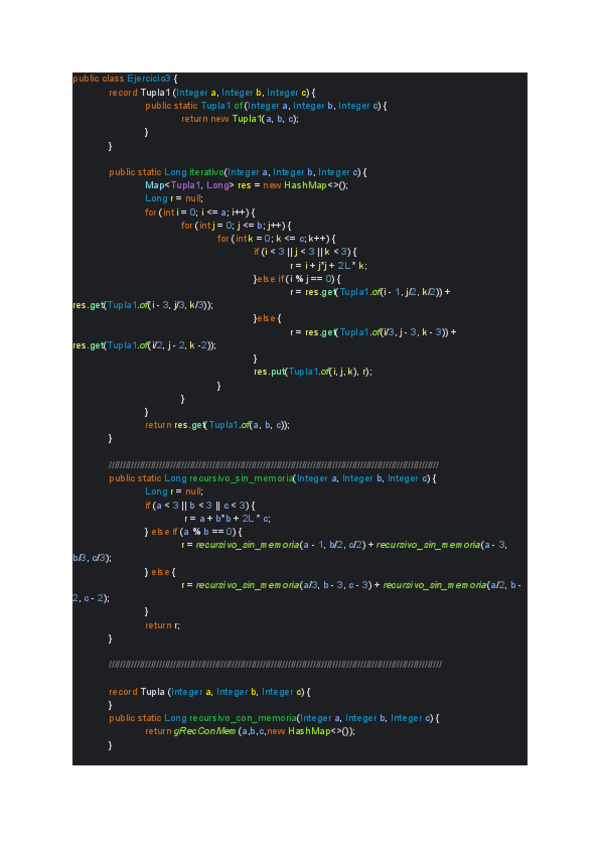Viewport: 600px width, 848px height.
Task: Click the 'for (int k = 0' loop line
Action: tap(274, 238)
